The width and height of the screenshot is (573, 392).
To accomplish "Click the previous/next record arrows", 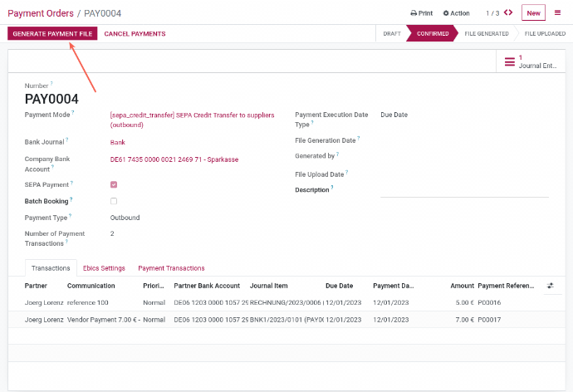I will point(508,12).
